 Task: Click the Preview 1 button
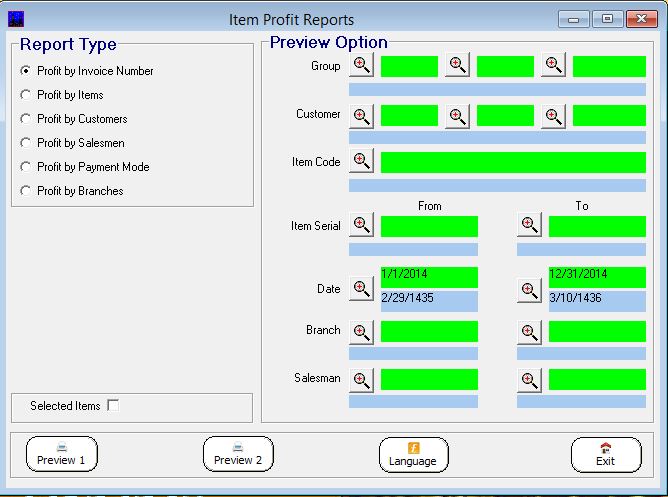pyautogui.click(x=61, y=454)
